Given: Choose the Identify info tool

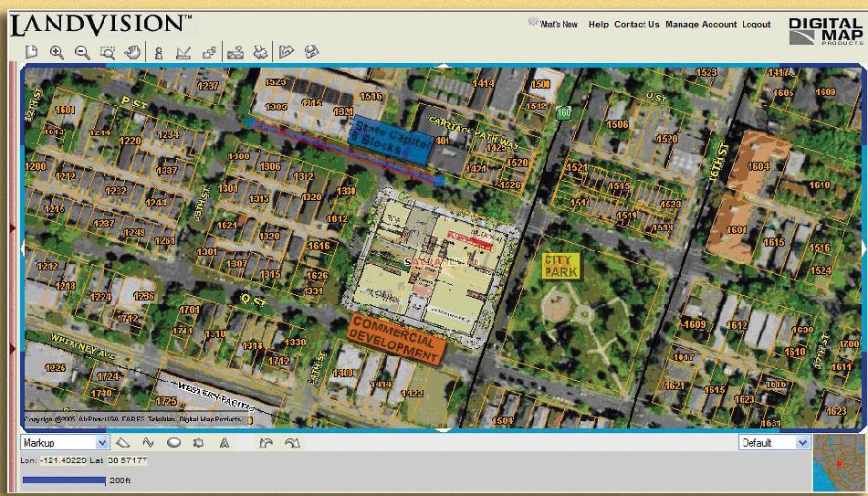Looking at the screenshot, I should [x=158, y=53].
